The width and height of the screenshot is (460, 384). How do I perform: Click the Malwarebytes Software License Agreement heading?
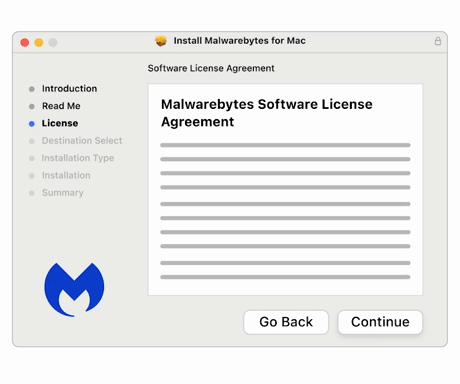tap(267, 113)
